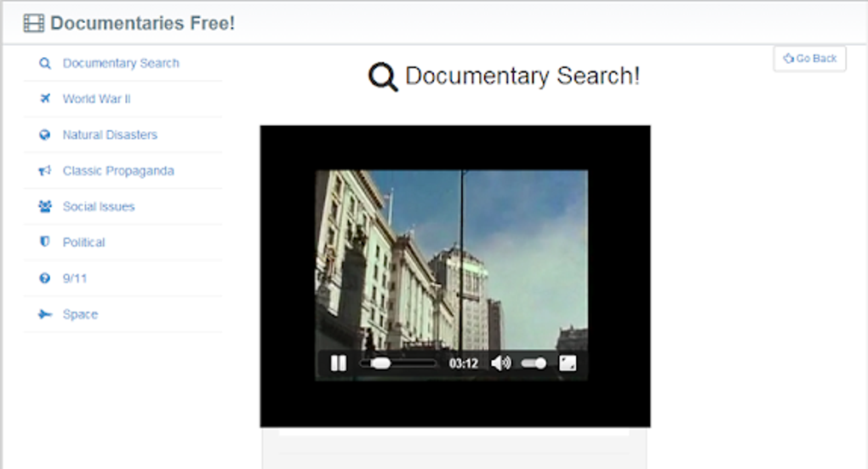868x469 pixels.
Task: Click the jet icon for Space
Action: (45, 314)
